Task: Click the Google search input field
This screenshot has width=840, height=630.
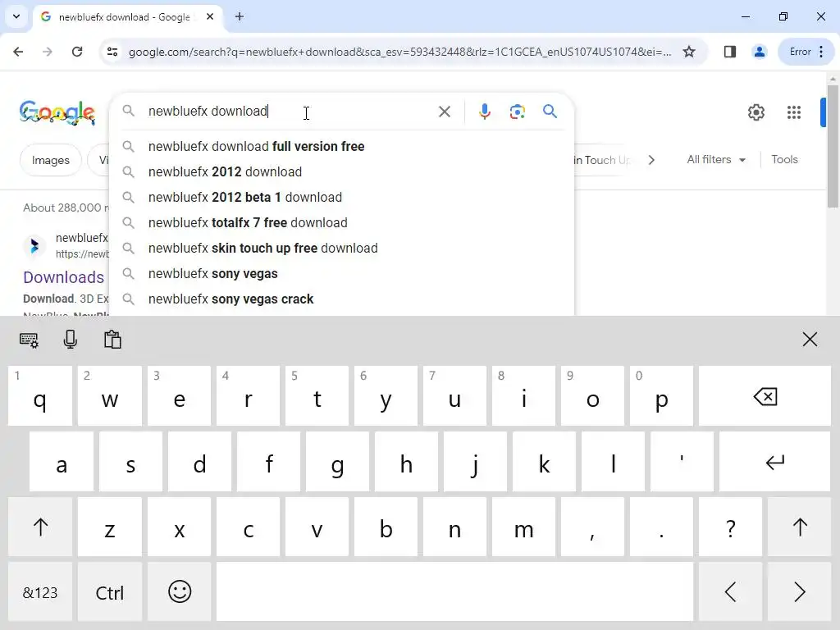Action: [290, 112]
